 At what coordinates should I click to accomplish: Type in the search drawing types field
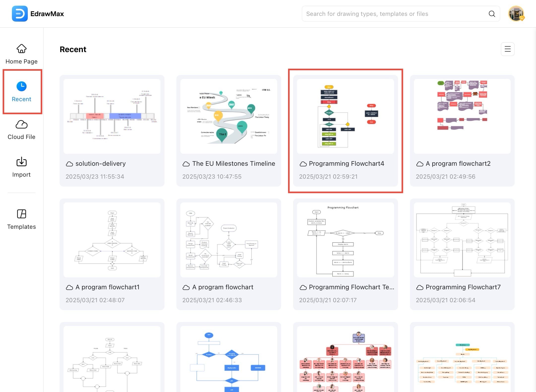(x=395, y=14)
